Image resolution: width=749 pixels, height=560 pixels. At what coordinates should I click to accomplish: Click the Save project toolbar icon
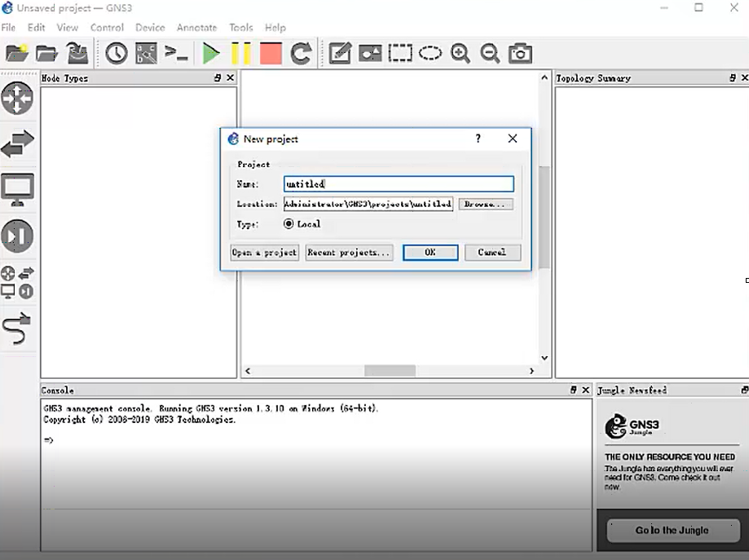77,53
